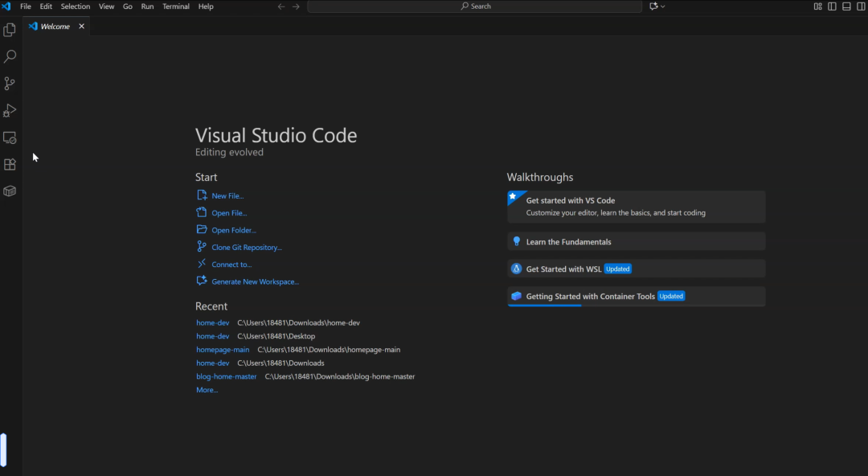Open Getting Started with Container Tools walkthrough
The width and height of the screenshot is (868, 476).
tap(636, 296)
